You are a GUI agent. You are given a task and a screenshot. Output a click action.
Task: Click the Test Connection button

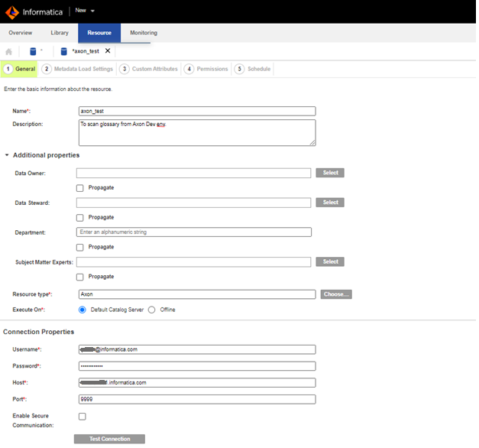click(x=109, y=439)
